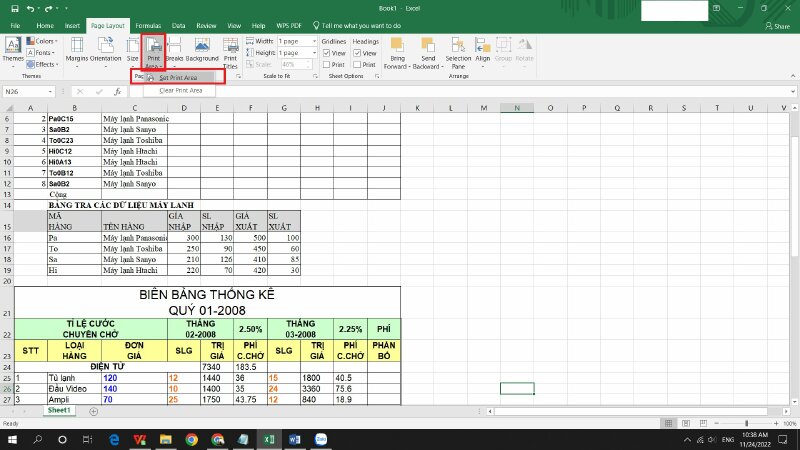This screenshot has height=450, width=800.
Task: Open Windows Start menu
Action: [12, 439]
